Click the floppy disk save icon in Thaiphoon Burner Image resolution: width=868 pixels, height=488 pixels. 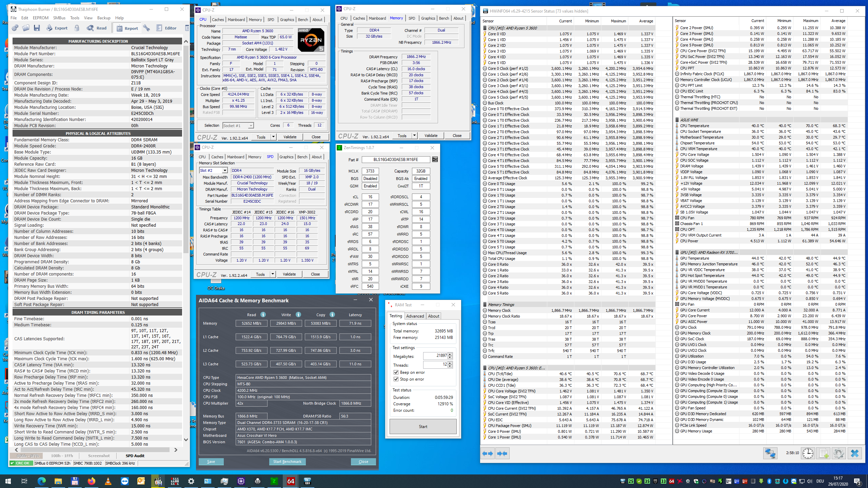point(37,28)
